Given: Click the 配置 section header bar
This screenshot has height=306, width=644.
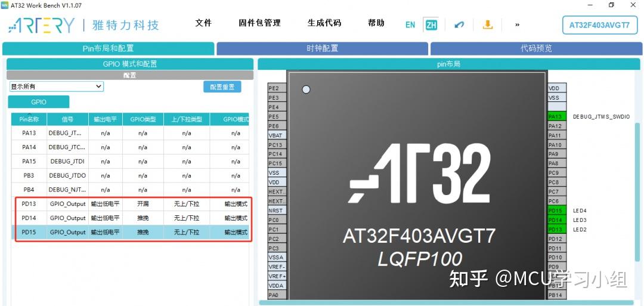Looking at the screenshot, I should pos(130,75).
